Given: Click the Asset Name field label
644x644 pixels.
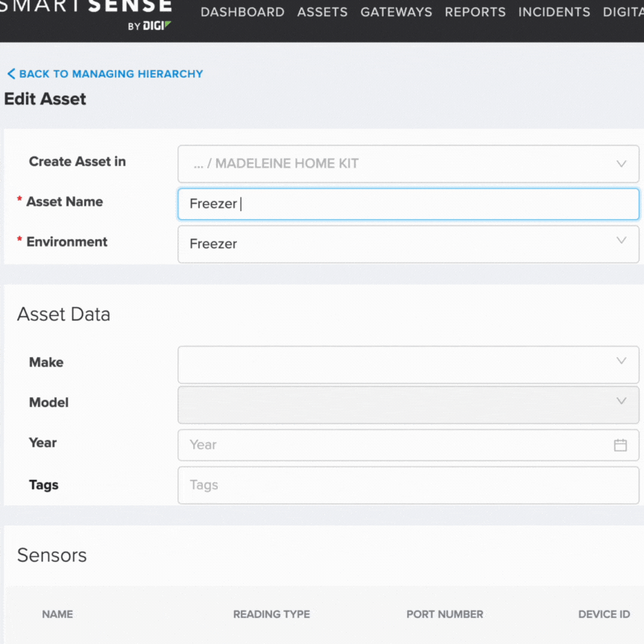Looking at the screenshot, I should 65,202.
